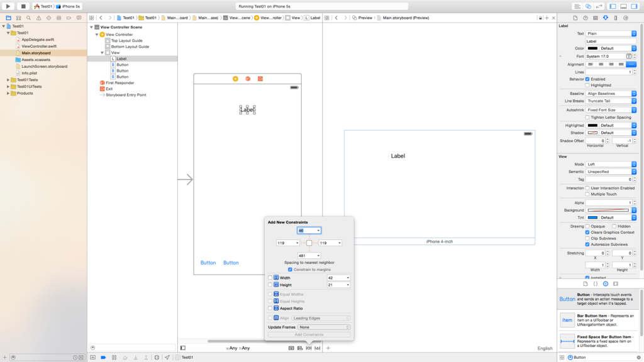This screenshot has height=362, width=644.
Task: Open the Find navigator (magnifier) icon
Action: 28,18
